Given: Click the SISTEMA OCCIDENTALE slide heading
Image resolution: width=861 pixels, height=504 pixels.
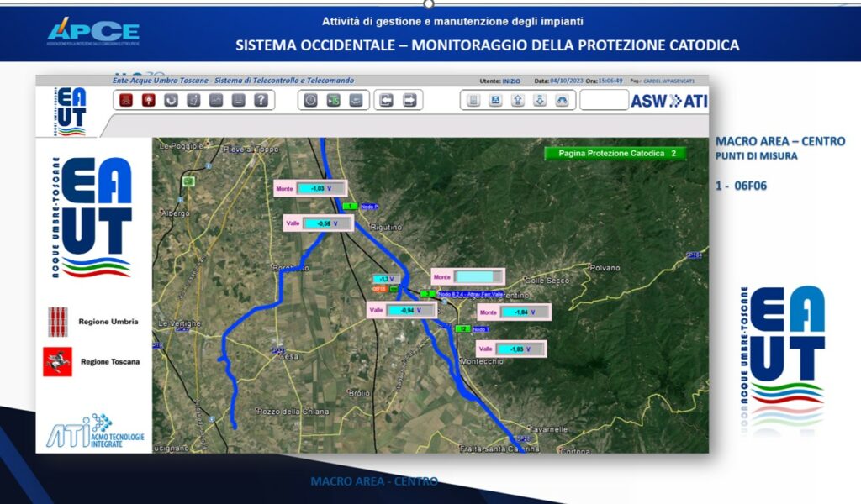Looking at the screenshot, I should click(488, 45).
